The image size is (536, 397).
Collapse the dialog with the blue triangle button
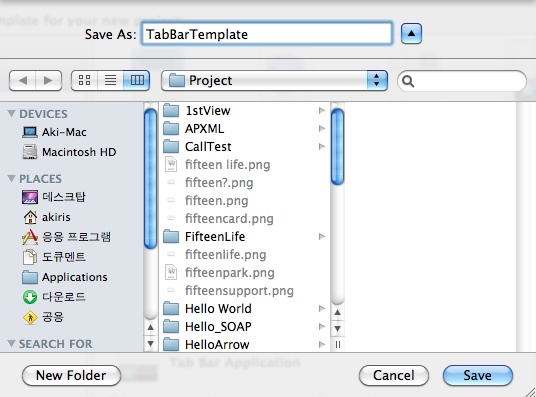[411, 34]
